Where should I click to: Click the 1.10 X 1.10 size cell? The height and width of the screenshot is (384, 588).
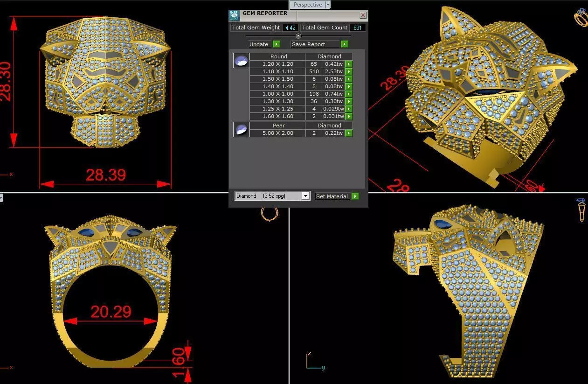coord(278,71)
